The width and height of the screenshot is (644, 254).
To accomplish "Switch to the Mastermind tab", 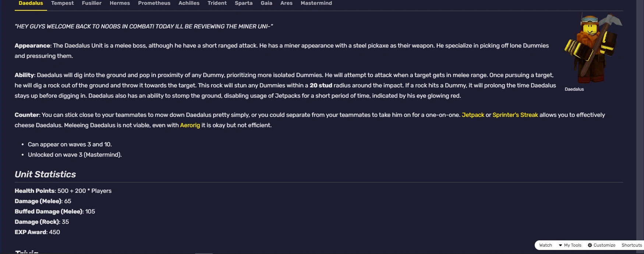I will (316, 3).
